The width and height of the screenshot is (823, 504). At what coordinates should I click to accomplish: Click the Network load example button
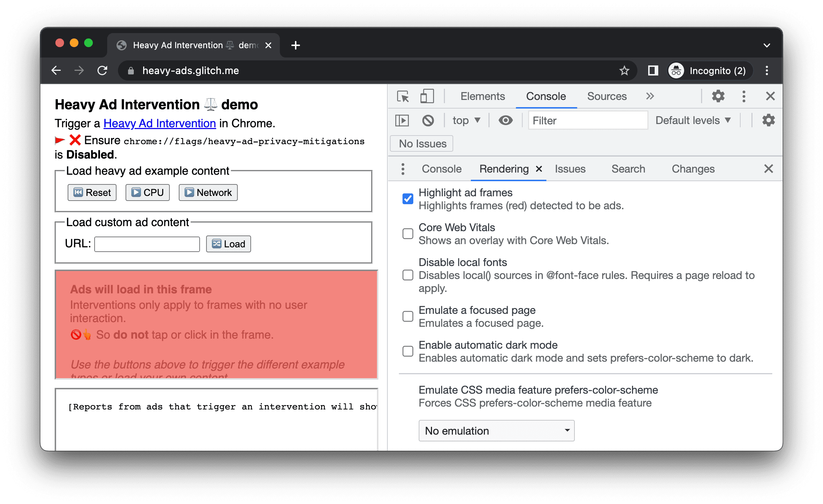[209, 192]
